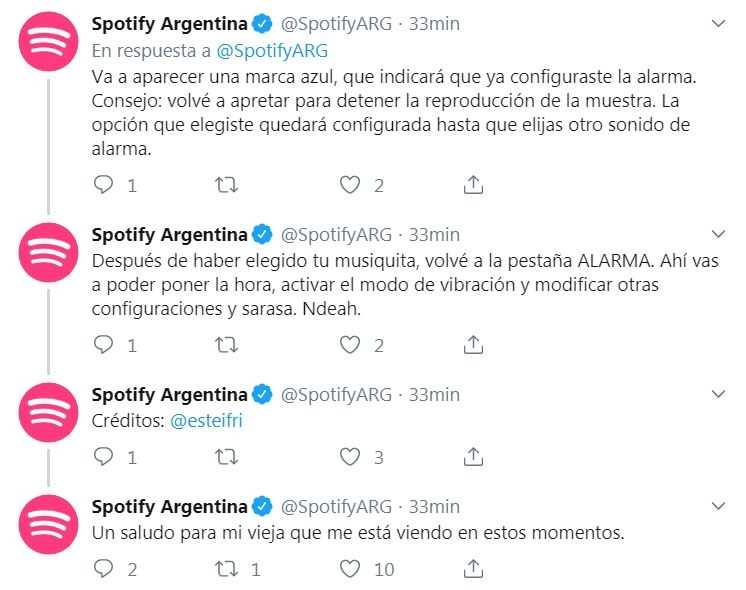Expand the menu chevron on the 'Después de haber elegido' tweet
Viewport: 746px width, 590px height.
tap(718, 232)
